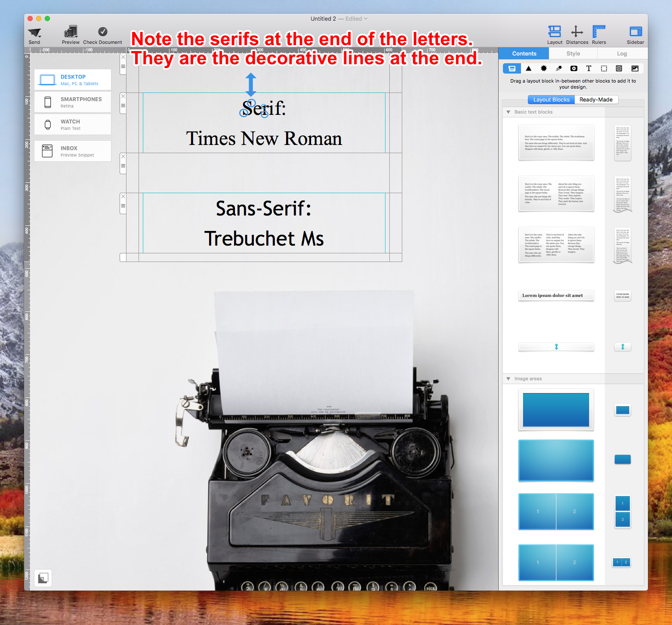Select the SMARTPHONES Retina view
Viewport: 672px width, 625px height.
[x=73, y=102]
